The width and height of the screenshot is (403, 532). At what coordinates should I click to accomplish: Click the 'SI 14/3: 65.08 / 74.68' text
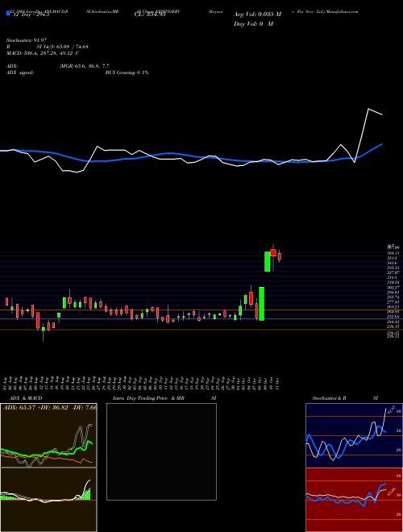pos(63,47)
